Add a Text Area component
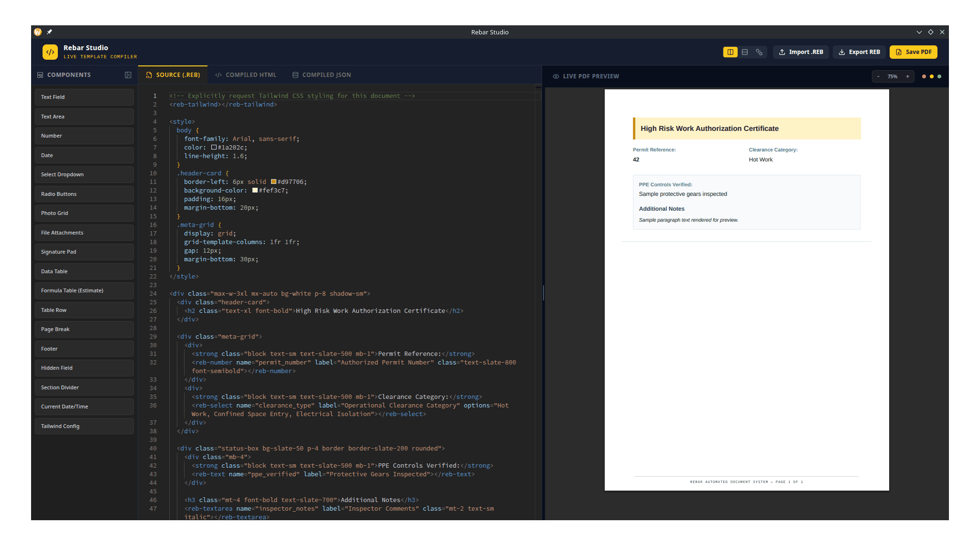The height and width of the screenshot is (557, 980). click(x=84, y=117)
